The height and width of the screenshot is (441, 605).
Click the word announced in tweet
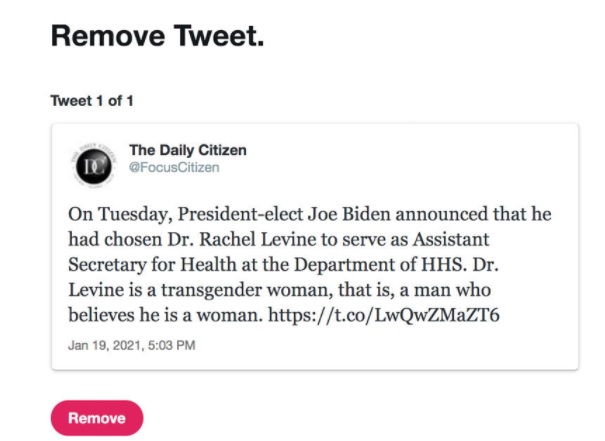442,214
